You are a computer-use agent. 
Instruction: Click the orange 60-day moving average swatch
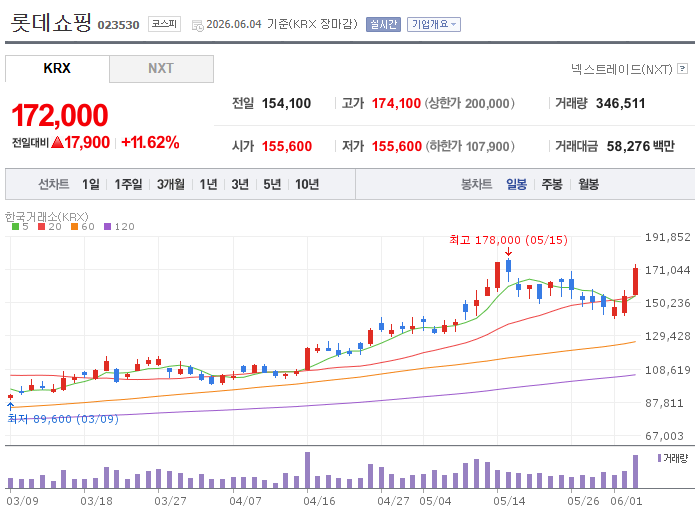74,227
